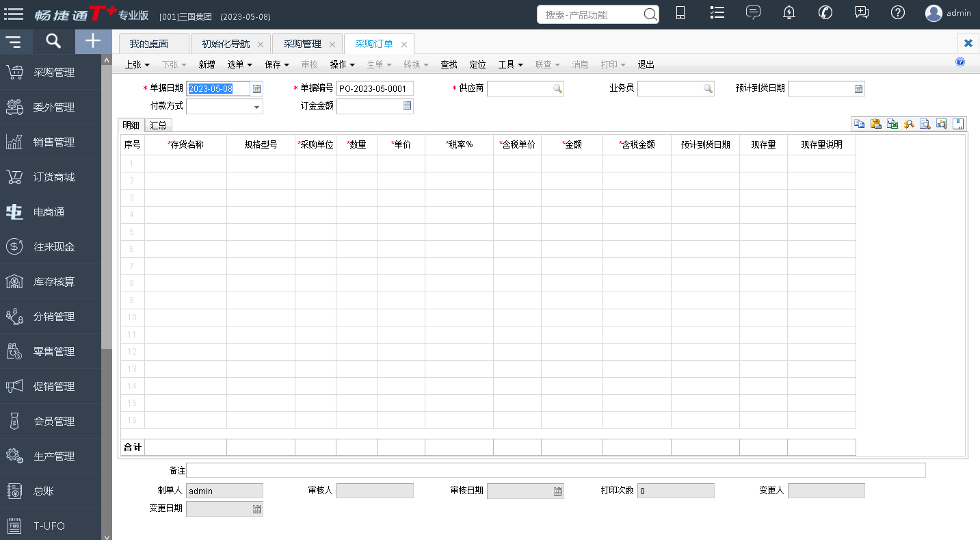The image size is (980, 540).
Task: Open the 订金金额 calculator icon
Action: 408,106
